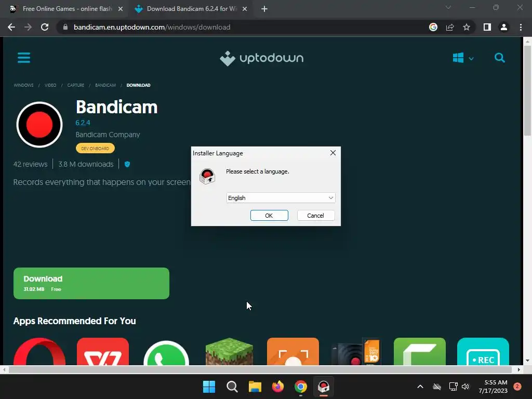Open the green Camtasia-style app icon
This screenshot has width=532, height=399.
[420, 352]
